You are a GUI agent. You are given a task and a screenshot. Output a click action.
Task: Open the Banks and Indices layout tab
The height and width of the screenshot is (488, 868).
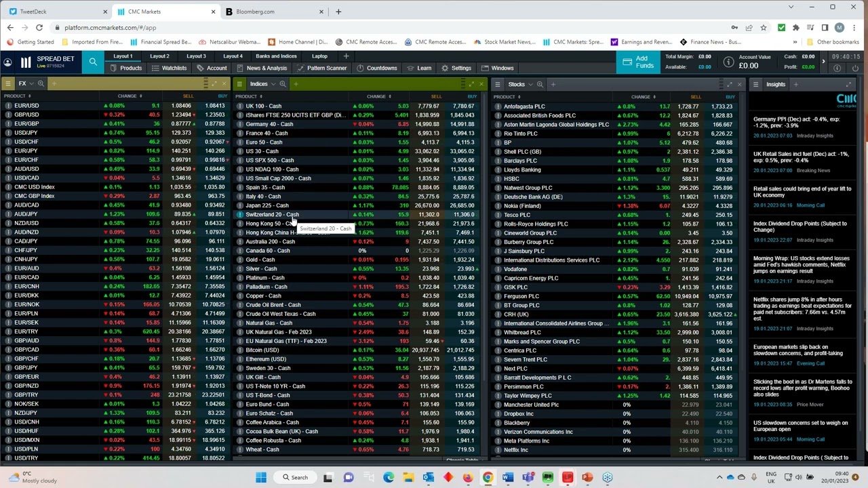276,56
